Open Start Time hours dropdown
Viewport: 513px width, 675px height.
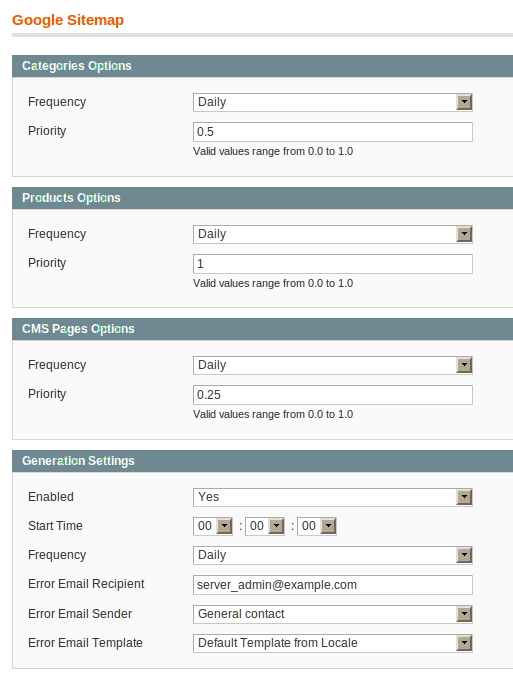coord(213,526)
